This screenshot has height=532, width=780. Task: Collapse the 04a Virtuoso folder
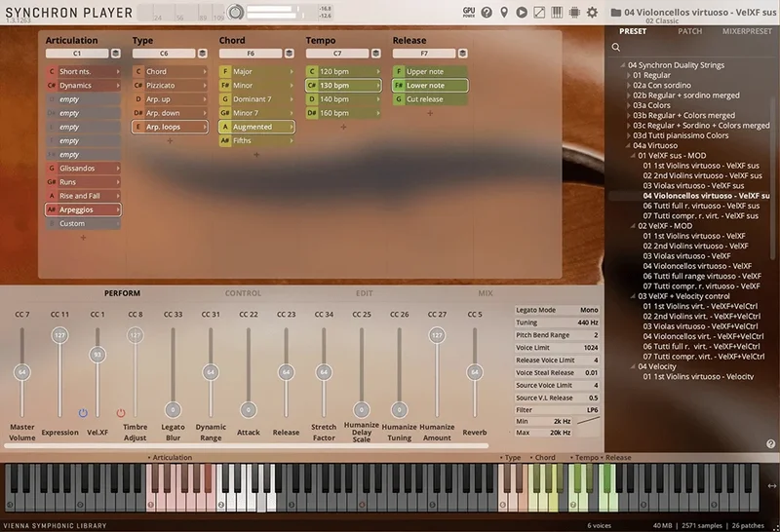coord(628,146)
